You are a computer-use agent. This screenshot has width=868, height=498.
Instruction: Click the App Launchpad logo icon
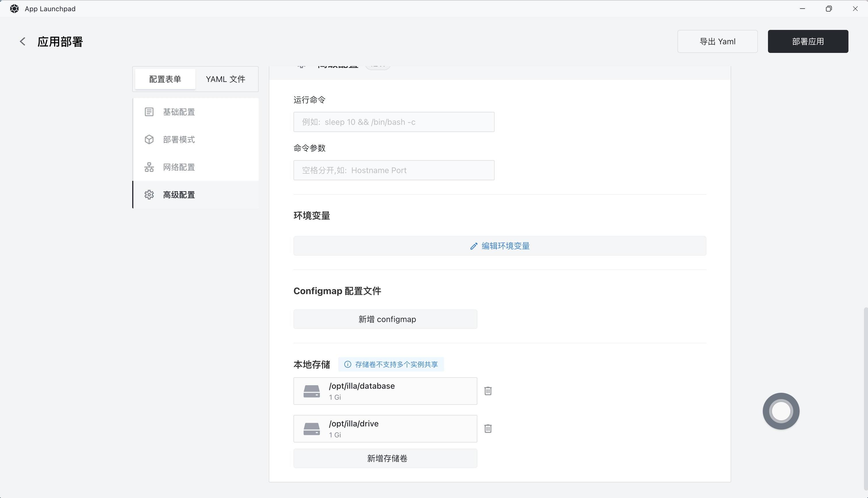coord(14,9)
